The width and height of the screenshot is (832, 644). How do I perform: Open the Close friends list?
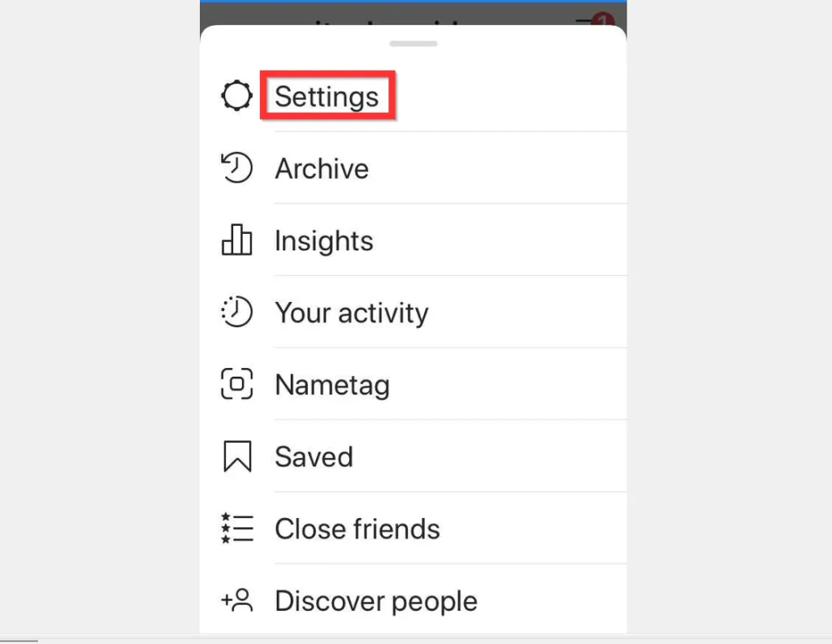357,529
